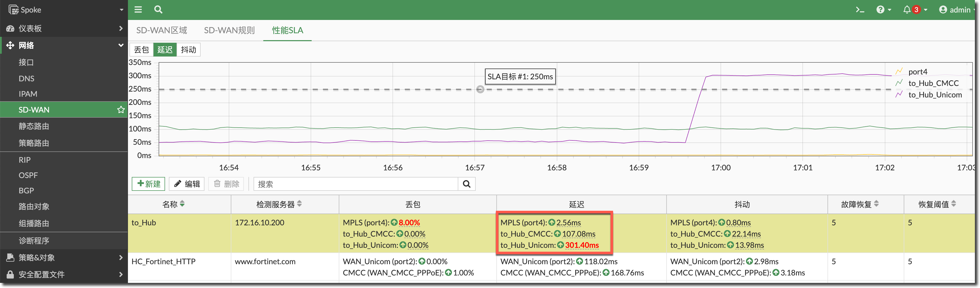Click the 新建 button
This screenshot has height=288, width=980.
tap(148, 184)
